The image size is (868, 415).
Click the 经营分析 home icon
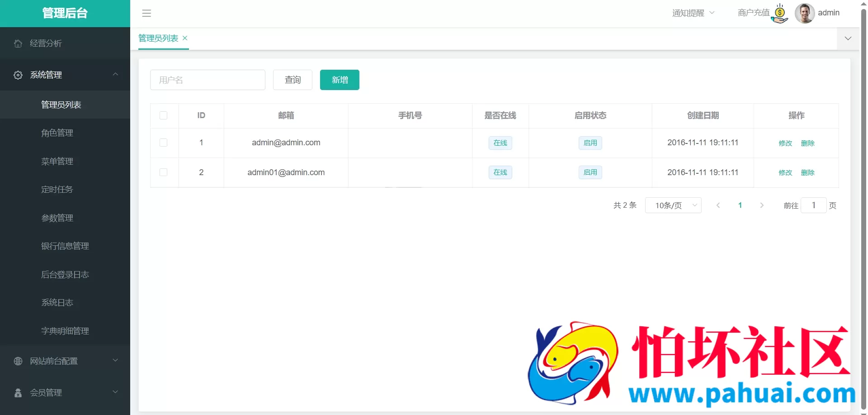[x=18, y=43]
